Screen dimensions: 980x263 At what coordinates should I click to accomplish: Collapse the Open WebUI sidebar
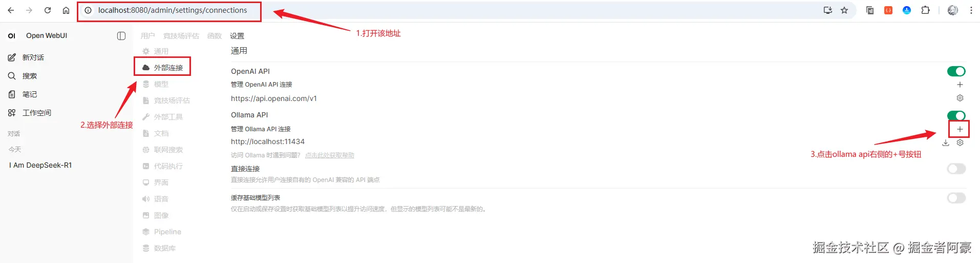point(121,36)
